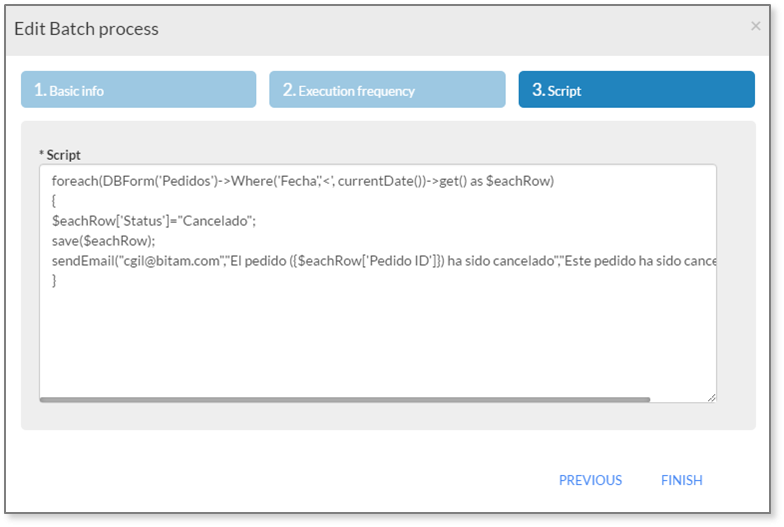784x527 pixels.
Task: Click the empty scrollbar track right of the thumb
Action: (x=678, y=400)
